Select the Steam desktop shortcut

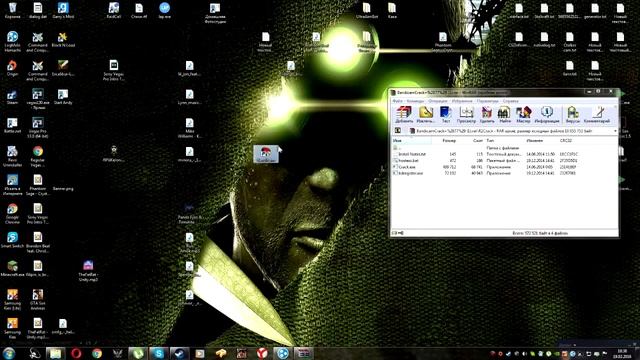point(12,97)
